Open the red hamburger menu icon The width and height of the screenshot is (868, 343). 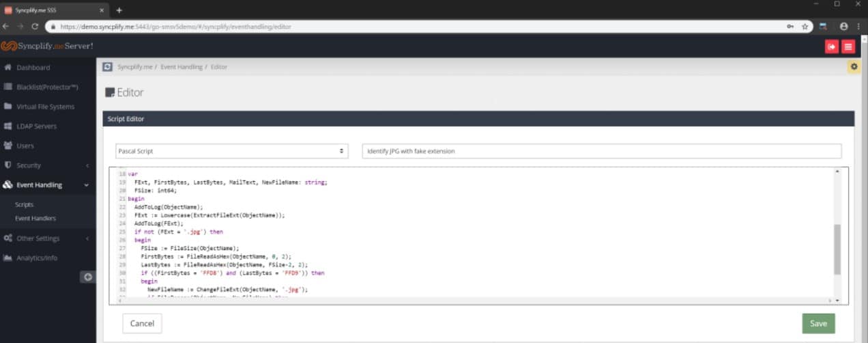(848, 46)
